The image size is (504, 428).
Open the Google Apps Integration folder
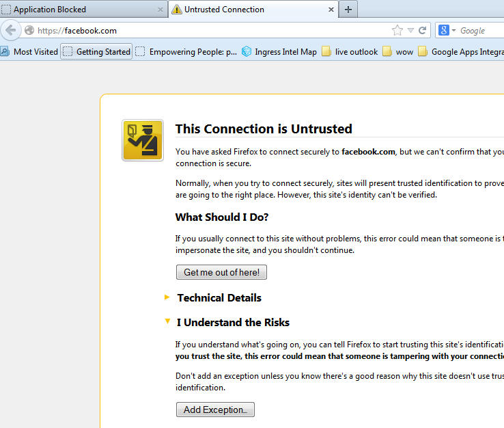[x=460, y=52]
